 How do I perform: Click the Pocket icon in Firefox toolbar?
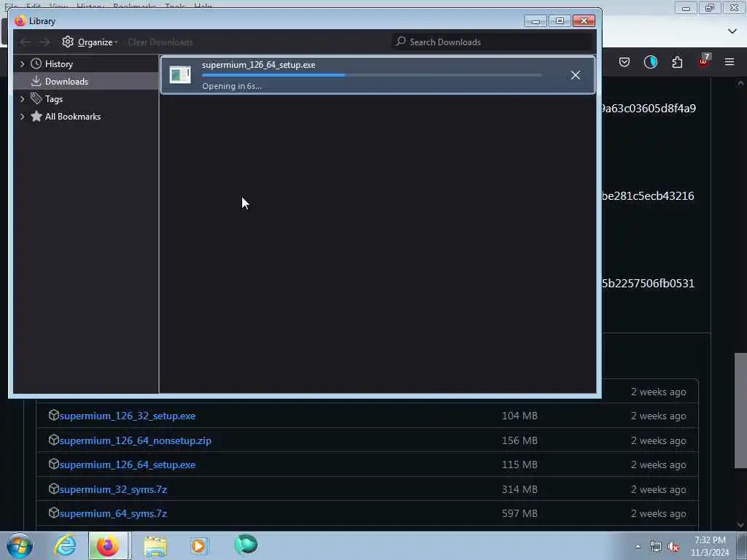point(624,63)
